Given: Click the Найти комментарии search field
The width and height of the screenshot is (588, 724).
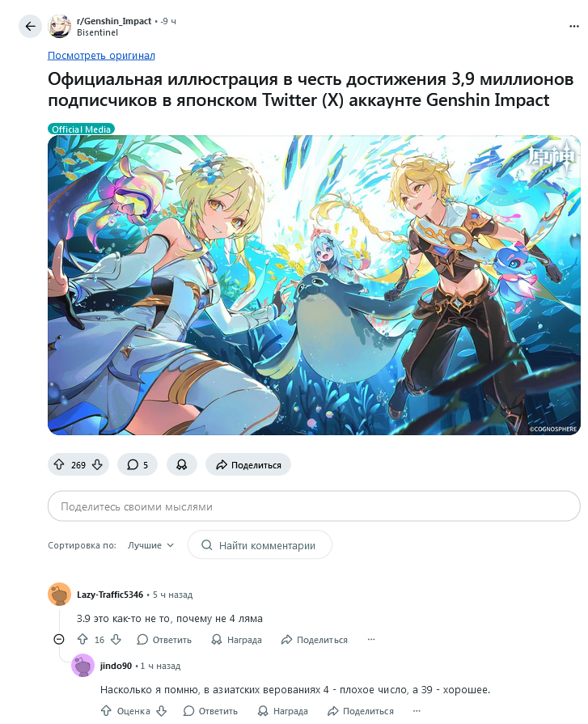Looking at the screenshot, I should click(260, 545).
